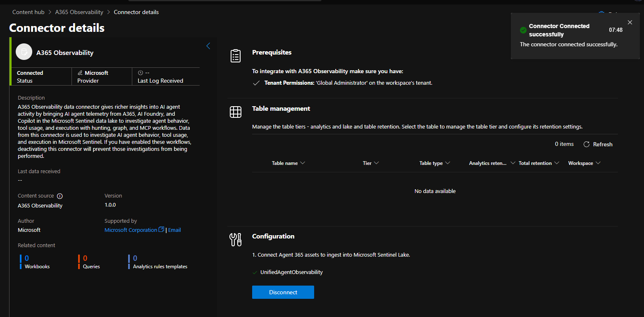Click the '07:48' notification timestamp
Image resolution: width=644 pixels, height=317 pixels.
point(615,30)
